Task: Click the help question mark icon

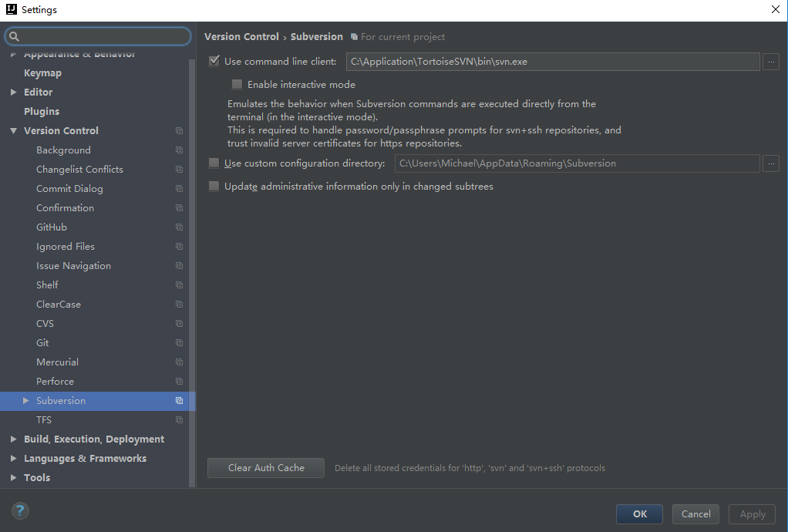Action: 20,510
